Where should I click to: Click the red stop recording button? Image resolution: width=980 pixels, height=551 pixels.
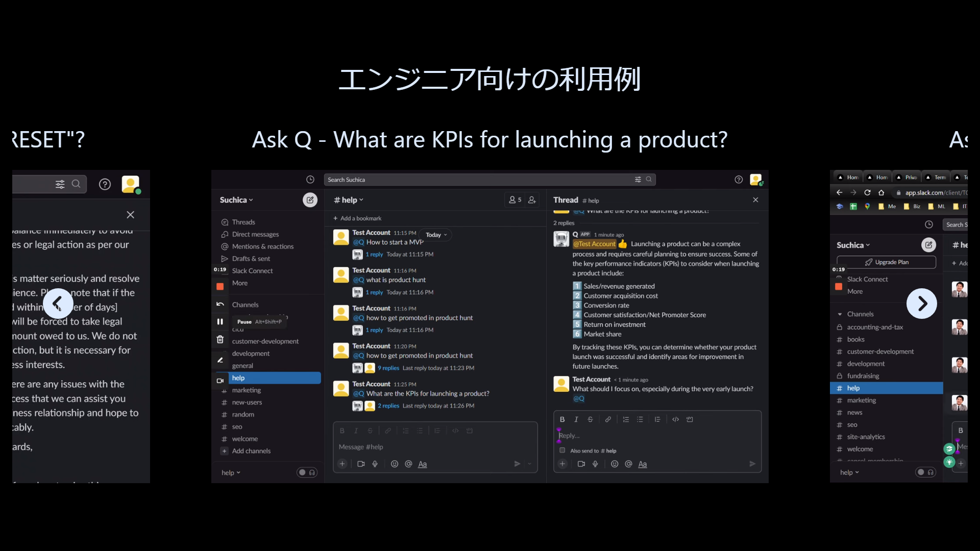220,287
